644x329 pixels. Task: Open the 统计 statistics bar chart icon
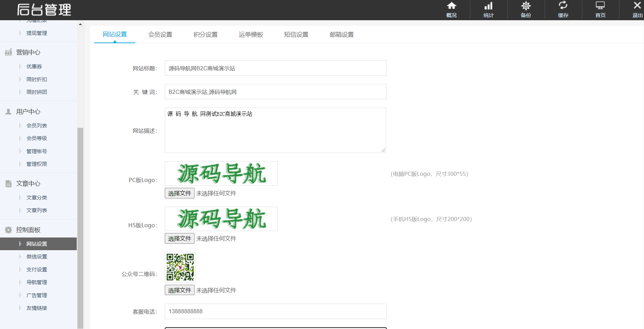tap(488, 6)
